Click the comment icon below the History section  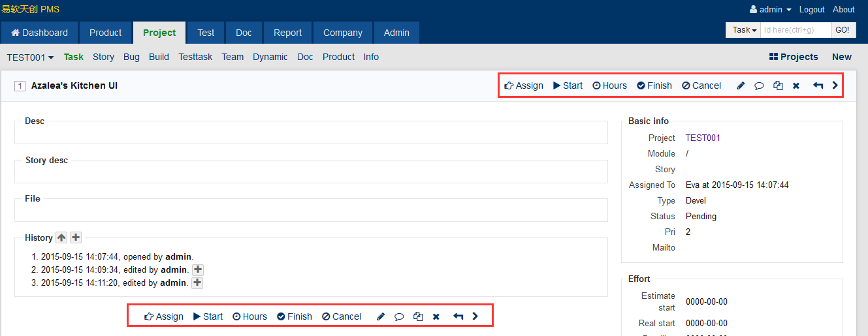coord(399,316)
